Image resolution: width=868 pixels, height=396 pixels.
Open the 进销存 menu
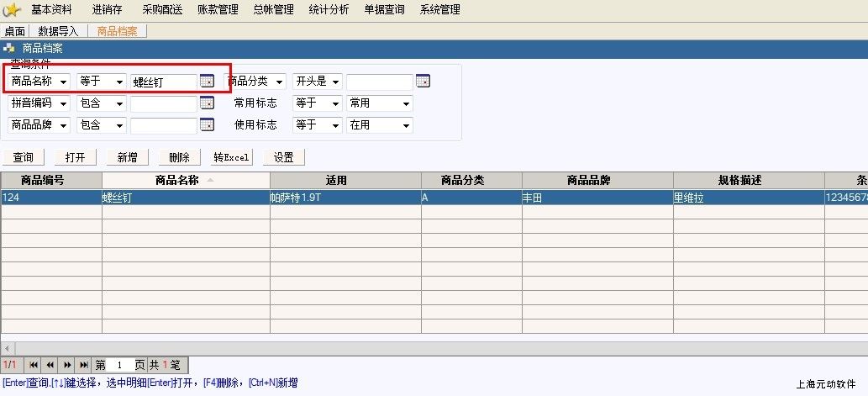coord(107,10)
